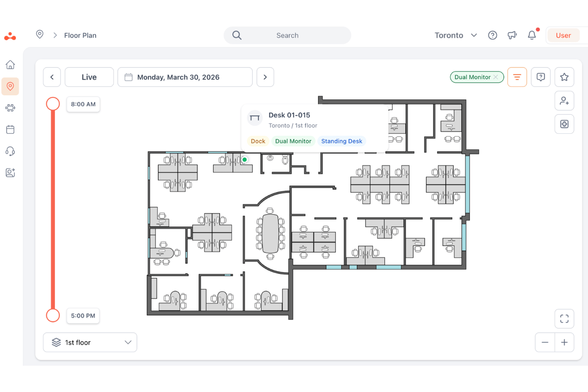Click the Floor Plan breadcrumb
The height and width of the screenshot is (392, 588).
point(80,35)
